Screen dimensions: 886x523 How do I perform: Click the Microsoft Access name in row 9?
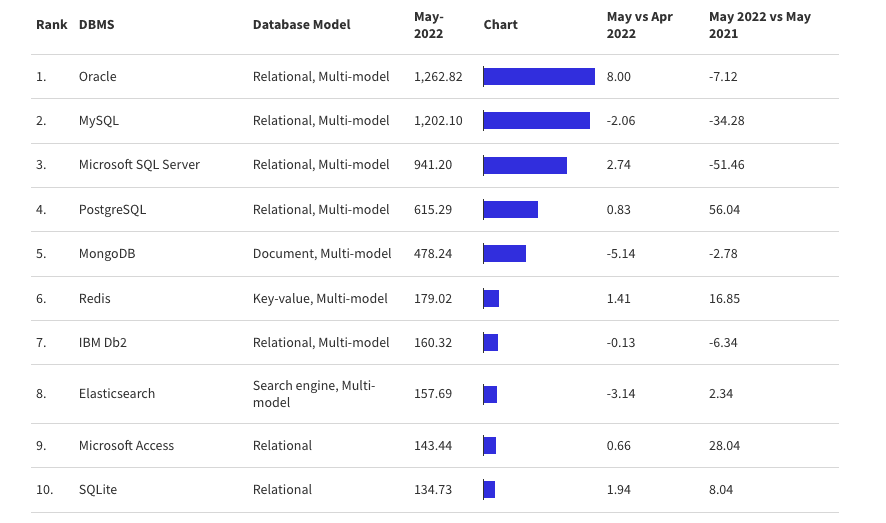coord(127,446)
